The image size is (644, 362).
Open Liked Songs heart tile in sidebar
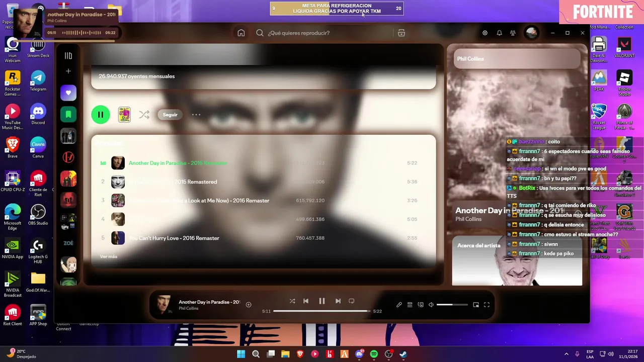pos(68,93)
